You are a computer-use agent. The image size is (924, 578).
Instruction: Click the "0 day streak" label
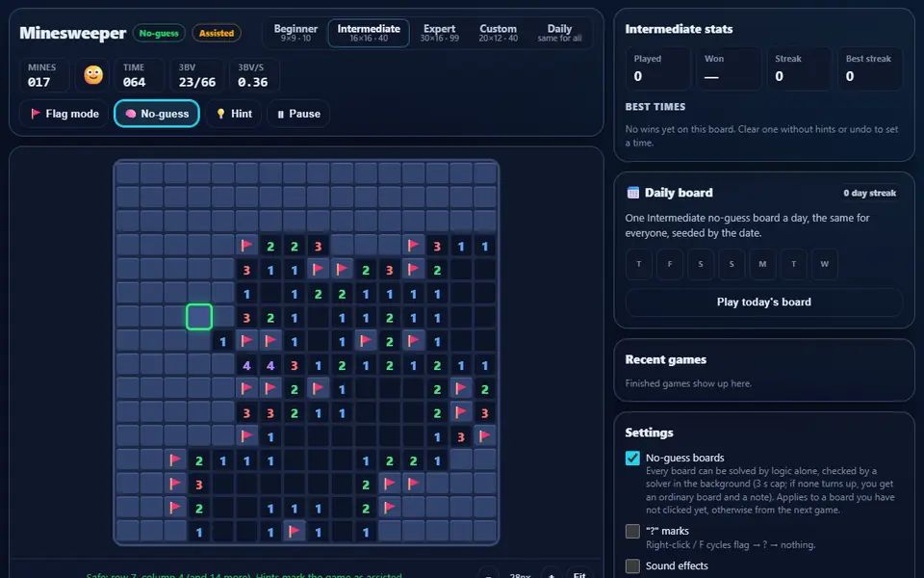coord(869,193)
